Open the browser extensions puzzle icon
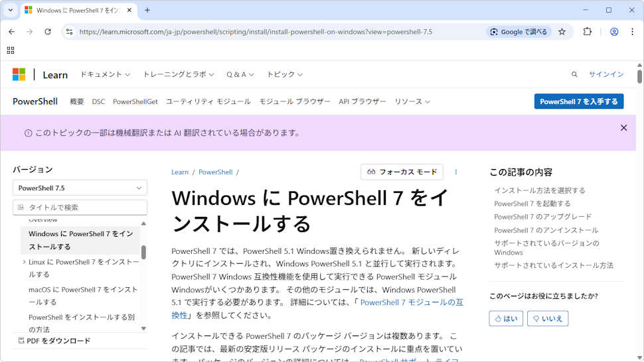The width and height of the screenshot is (644, 362). pyautogui.click(x=588, y=32)
